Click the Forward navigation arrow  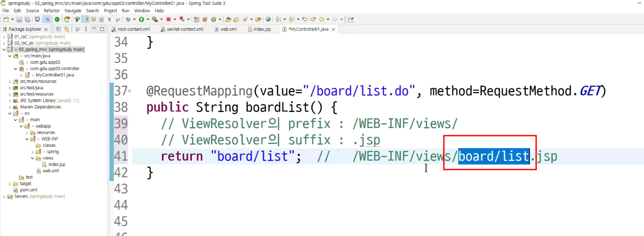[x=335, y=19]
